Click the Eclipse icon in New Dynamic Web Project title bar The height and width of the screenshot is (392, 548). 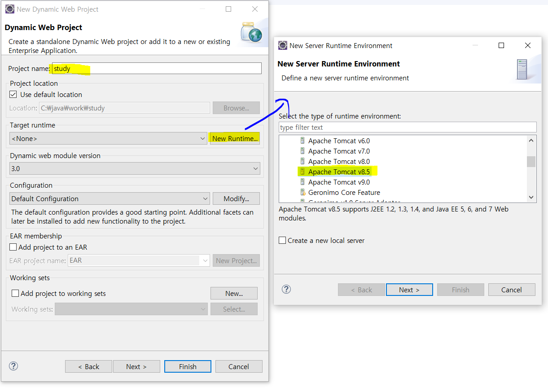click(x=9, y=9)
